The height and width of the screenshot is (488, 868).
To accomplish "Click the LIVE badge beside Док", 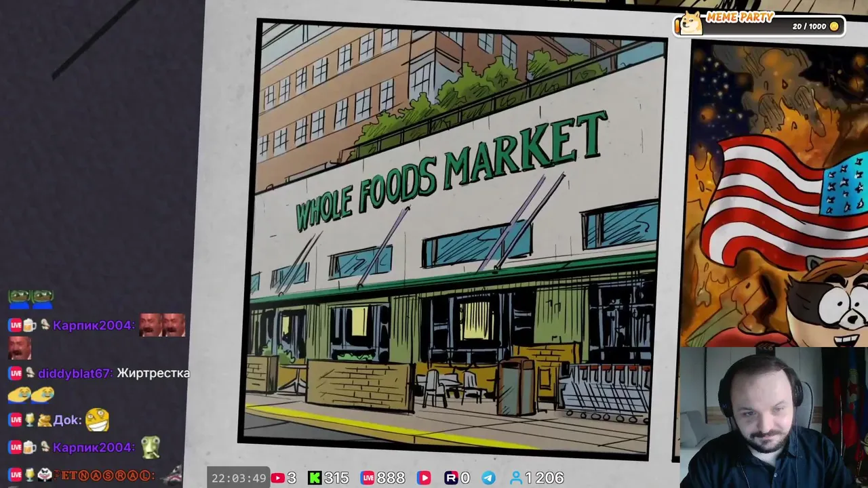I will tap(15, 420).
